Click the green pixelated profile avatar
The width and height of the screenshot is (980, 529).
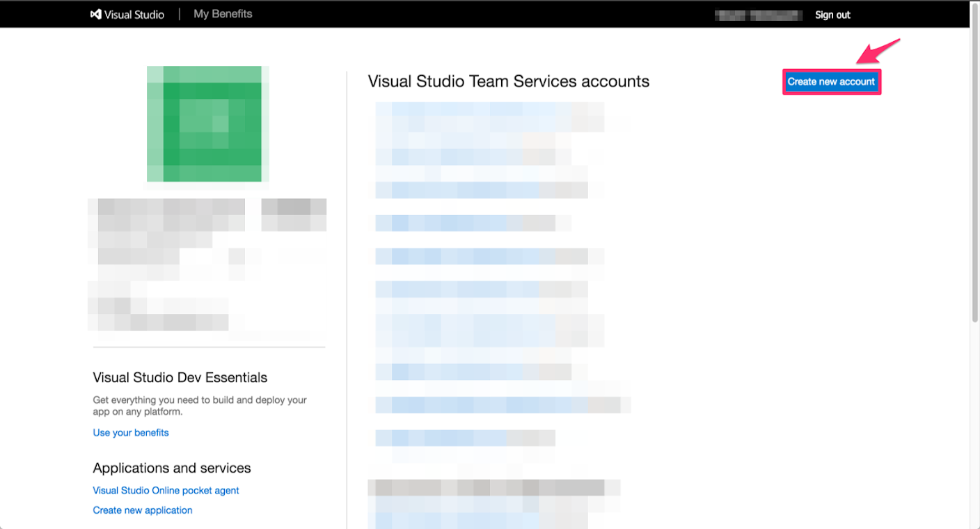click(207, 124)
